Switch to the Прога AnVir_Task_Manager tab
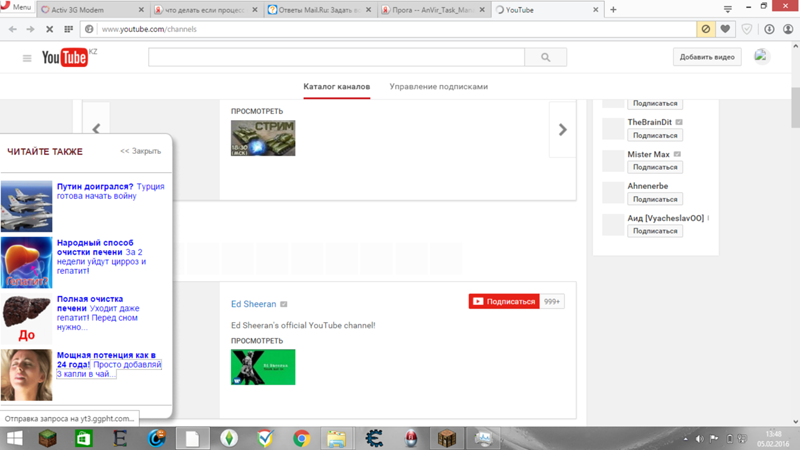This screenshot has width=800, height=450. pyautogui.click(x=433, y=10)
